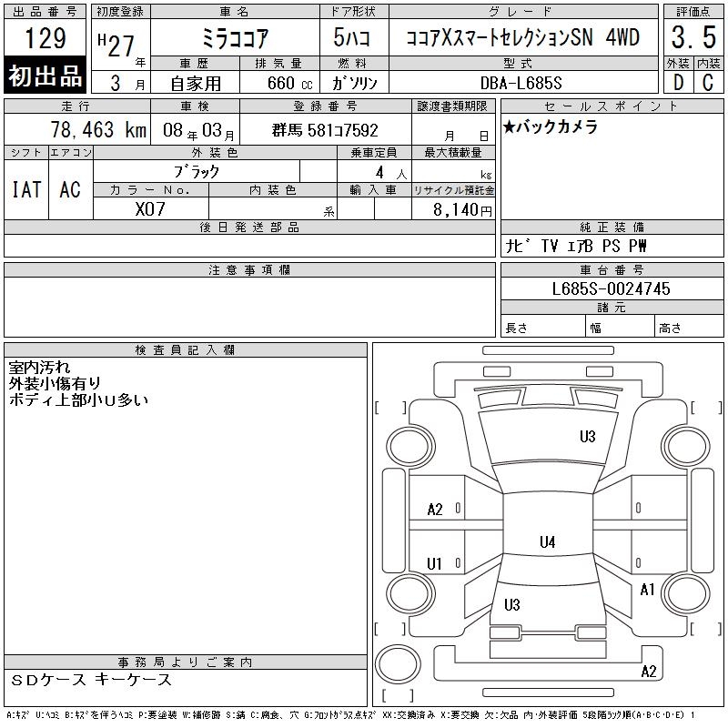This screenshot has height=728, width=728.
Task: Click 高さ dimension field
Action: coord(690,326)
